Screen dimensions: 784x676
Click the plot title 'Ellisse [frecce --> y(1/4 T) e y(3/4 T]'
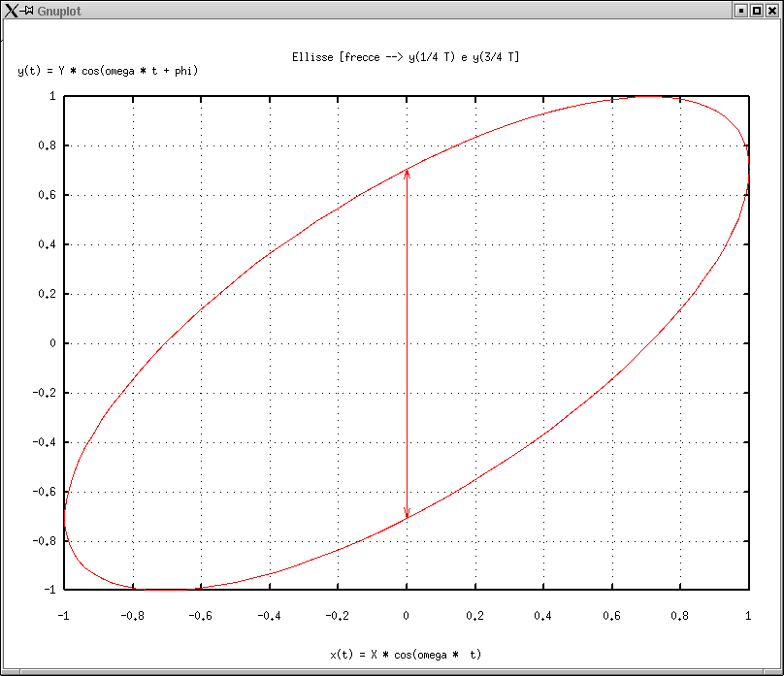coord(406,57)
